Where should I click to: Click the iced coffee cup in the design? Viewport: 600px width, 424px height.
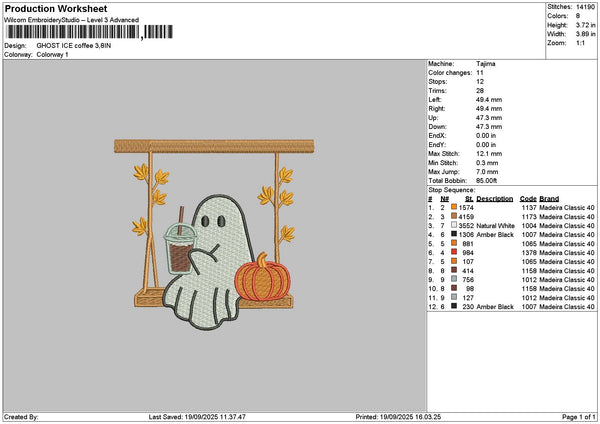(x=178, y=249)
